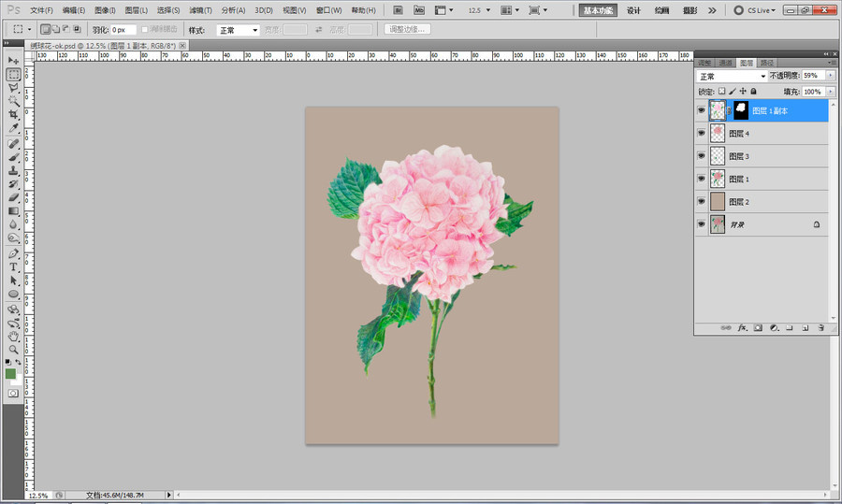Open the Layers panel options menu
This screenshot has width=842, height=504.
[832, 63]
